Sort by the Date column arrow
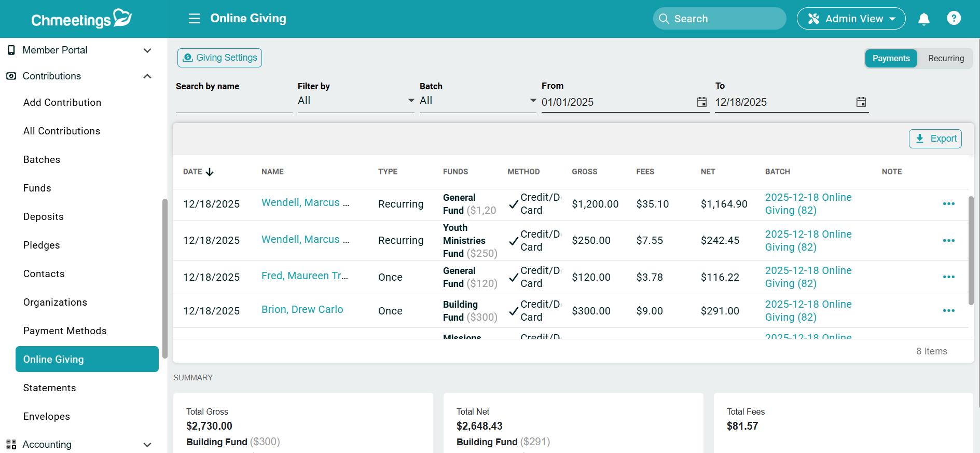The image size is (980, 453). pyautogui.click(x=210, y=172)
